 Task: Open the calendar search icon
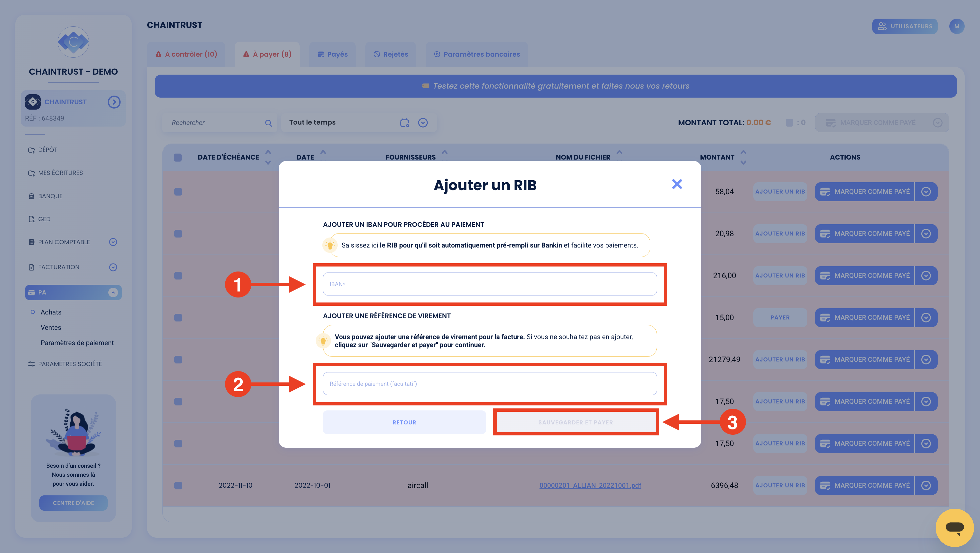[x=405, y=123]
